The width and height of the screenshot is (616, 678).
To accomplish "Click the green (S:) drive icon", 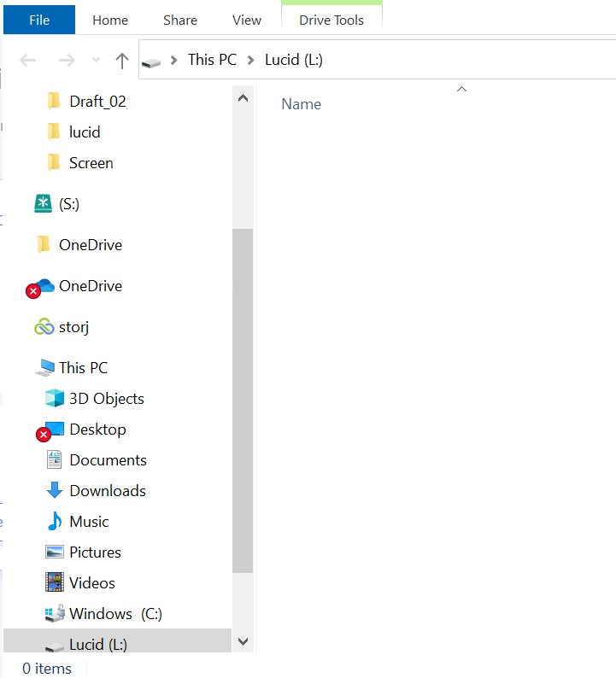I will pyautogui.click(x=43, y=204).
